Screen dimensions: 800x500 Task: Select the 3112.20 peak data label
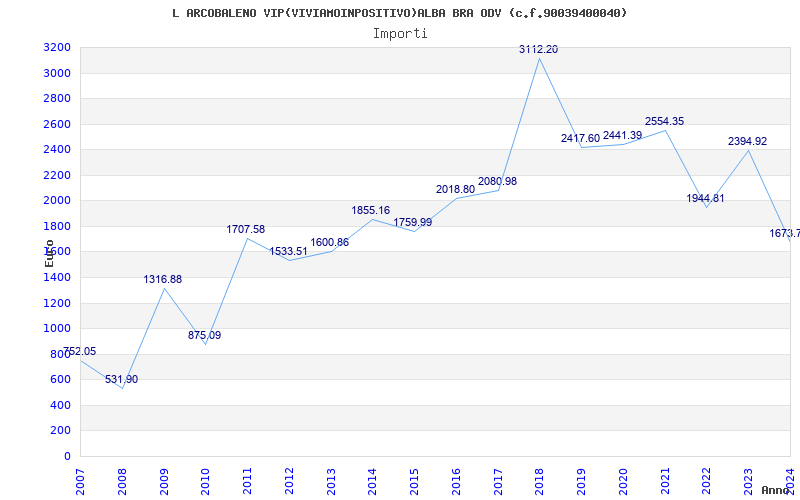coord(538,49)
